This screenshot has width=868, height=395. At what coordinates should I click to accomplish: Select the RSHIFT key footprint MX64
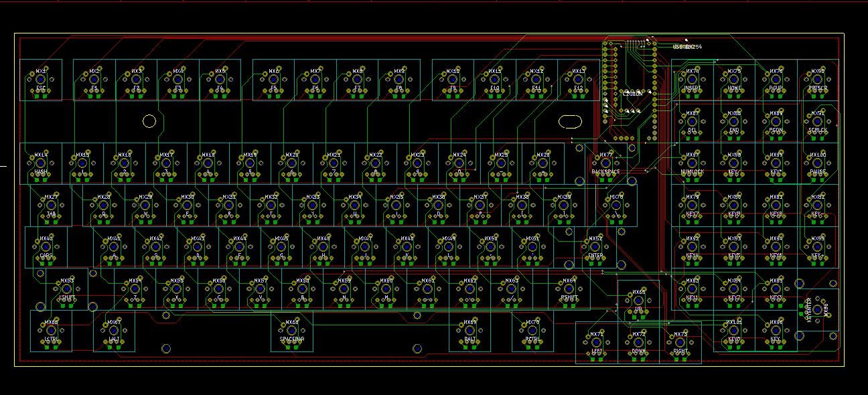[569, 289]
